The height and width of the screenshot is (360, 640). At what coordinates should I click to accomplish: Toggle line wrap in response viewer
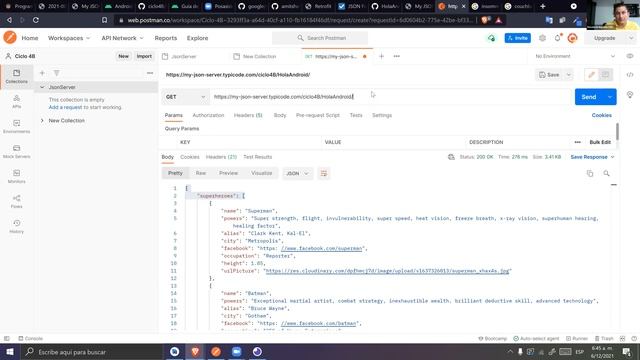[x=324, y=173]
